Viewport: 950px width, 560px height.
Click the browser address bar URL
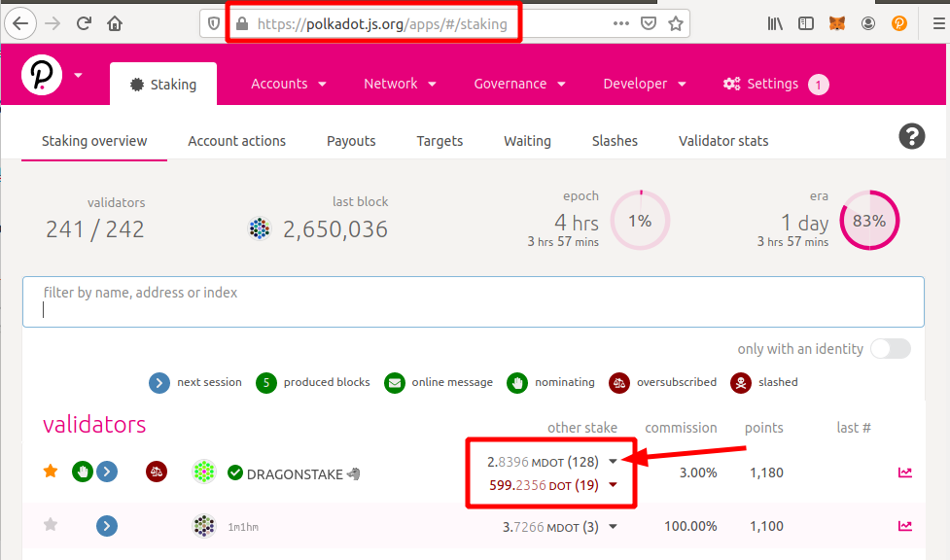coord(382,23)
